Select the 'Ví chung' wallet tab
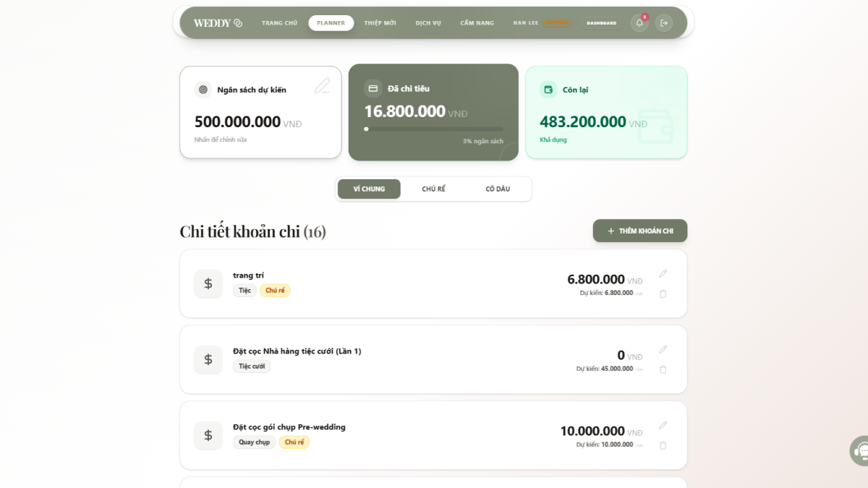868x488 pixels. pos(369,189)
